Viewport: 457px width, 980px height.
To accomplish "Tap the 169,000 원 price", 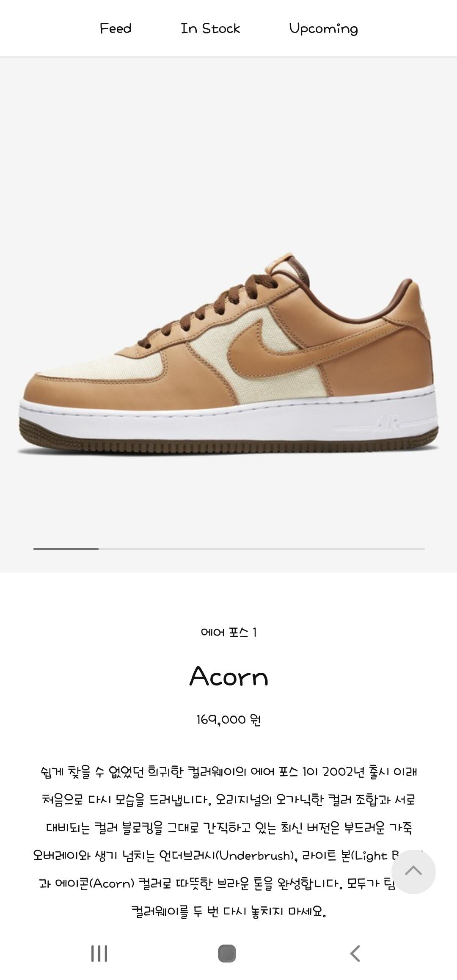I will [228, 719].
